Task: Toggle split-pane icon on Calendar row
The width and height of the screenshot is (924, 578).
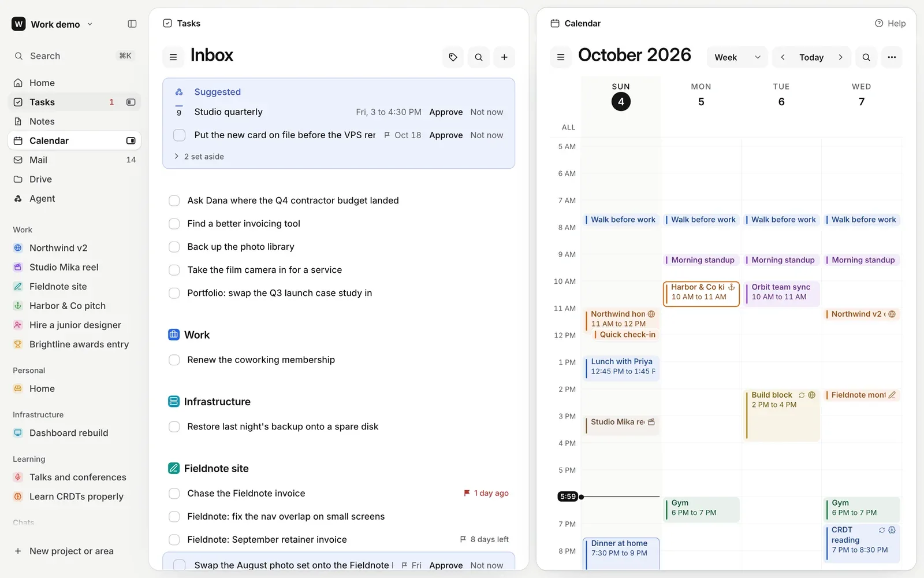Action: [131, 140]
